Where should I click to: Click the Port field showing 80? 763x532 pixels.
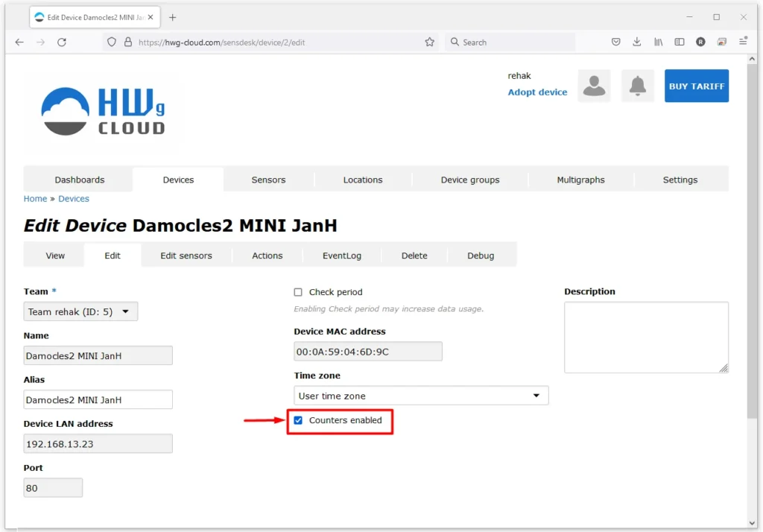(x=53, y=488)
